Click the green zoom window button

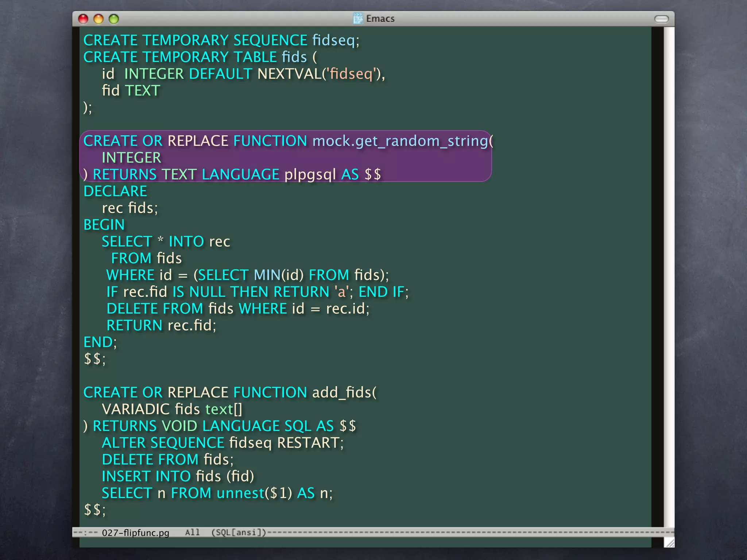click(114, 19)
